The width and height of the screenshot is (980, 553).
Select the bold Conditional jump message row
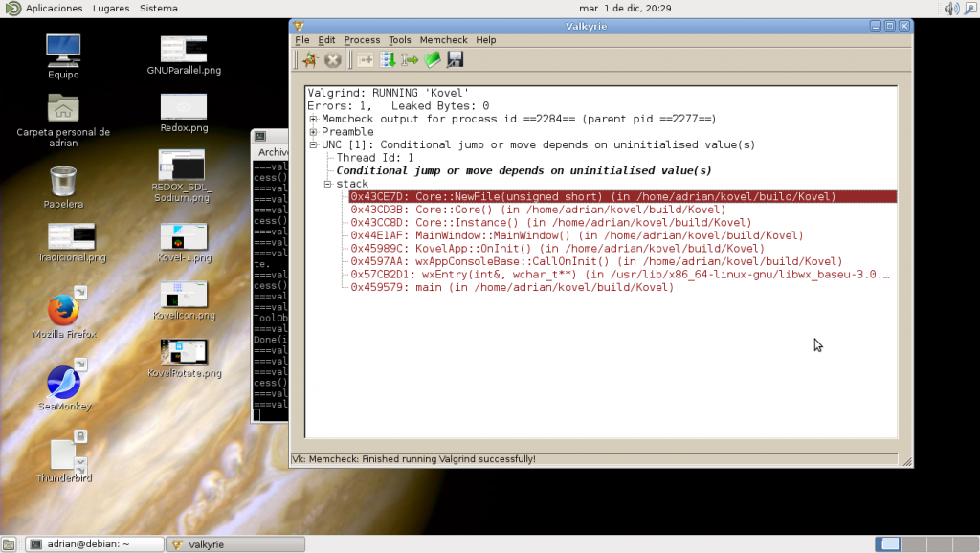click(523, 170)
